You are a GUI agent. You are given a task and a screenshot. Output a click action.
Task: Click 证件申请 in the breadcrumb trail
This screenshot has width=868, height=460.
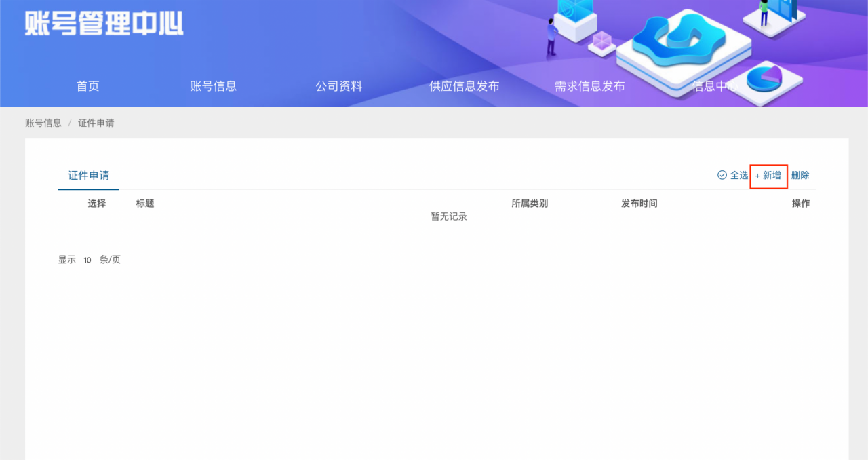(96, 123)
